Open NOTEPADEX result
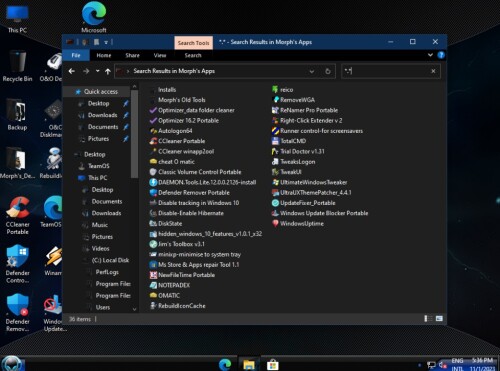The width and height of the screenshot is (500, 371). point(170,285)
